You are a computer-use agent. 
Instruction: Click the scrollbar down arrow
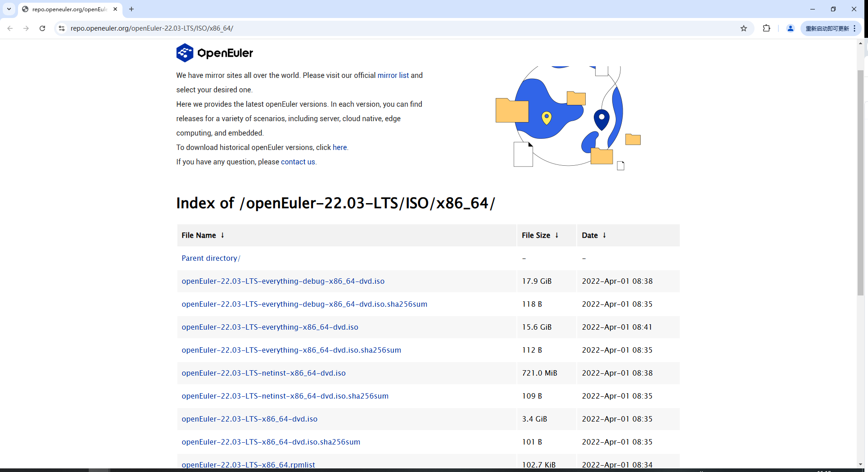[x=860, y=464]
